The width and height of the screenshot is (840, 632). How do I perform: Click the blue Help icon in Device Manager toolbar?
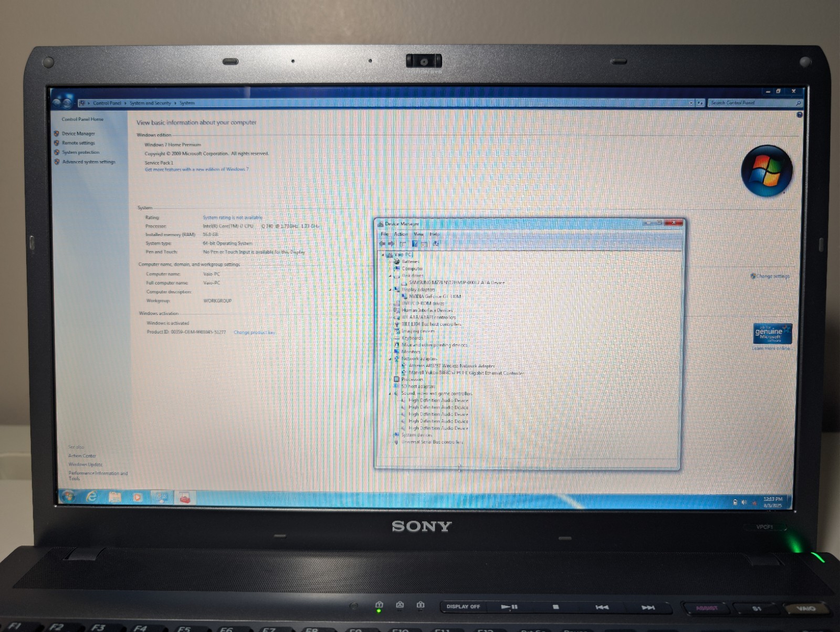[414, 244]
